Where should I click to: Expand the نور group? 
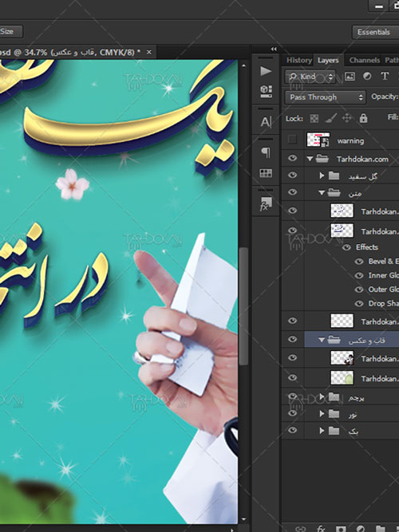322,414
